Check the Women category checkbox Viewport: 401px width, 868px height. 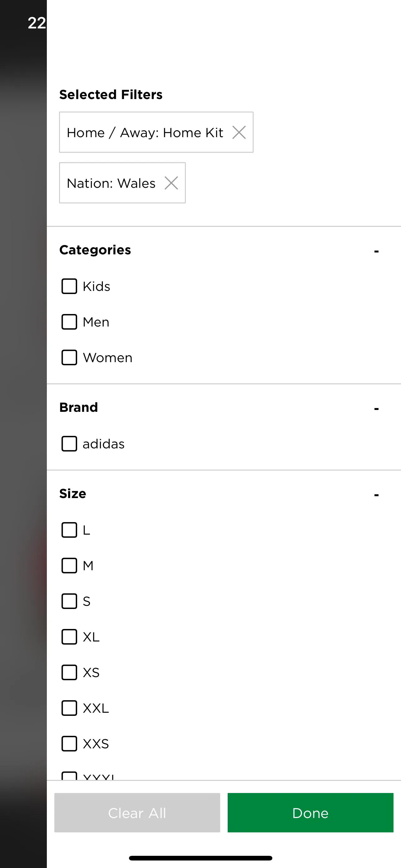click(69, 357)
